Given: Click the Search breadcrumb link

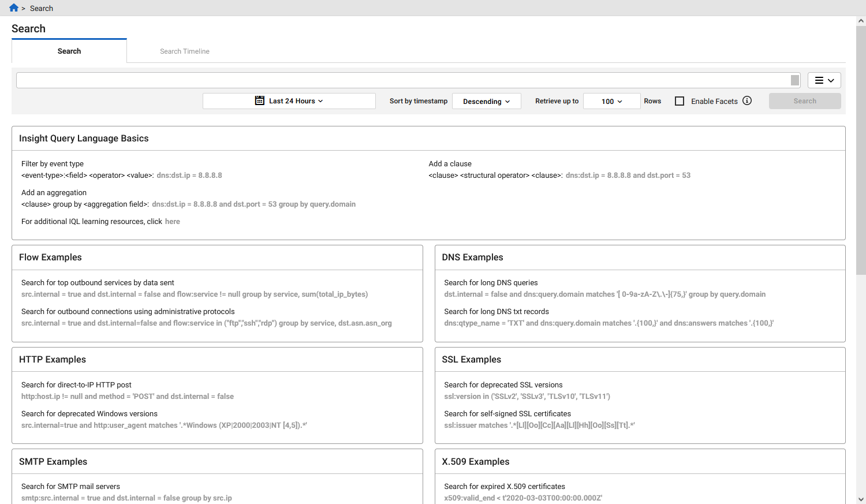Looking at the screenshot, I should (41, 8).
